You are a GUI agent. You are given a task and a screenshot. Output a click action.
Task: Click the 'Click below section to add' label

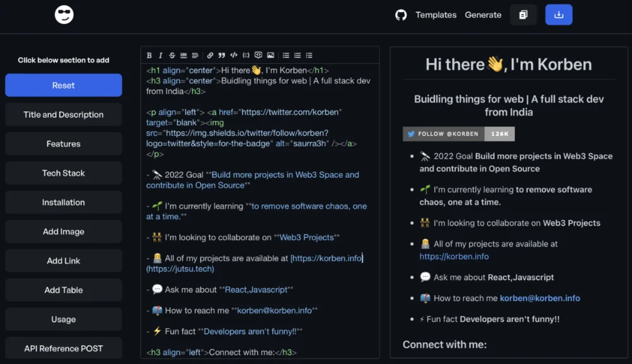click(63, 60)
